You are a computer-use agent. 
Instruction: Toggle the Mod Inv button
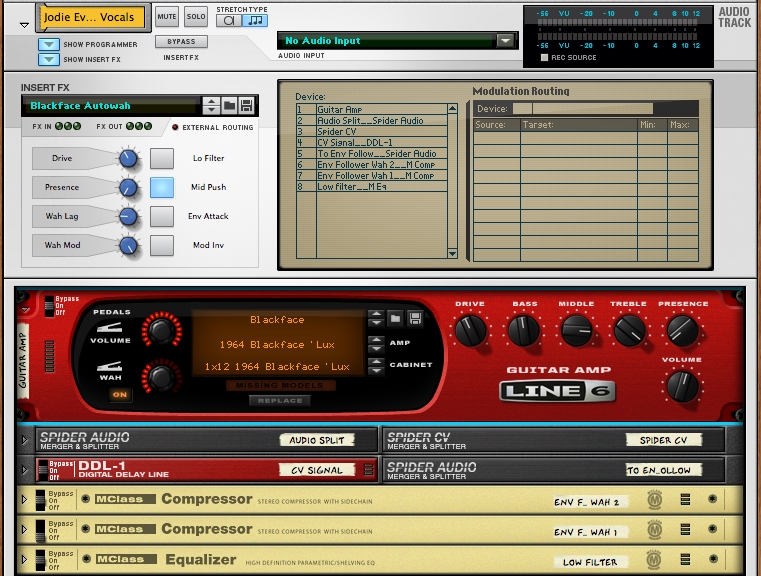click(x=162, y=246)
